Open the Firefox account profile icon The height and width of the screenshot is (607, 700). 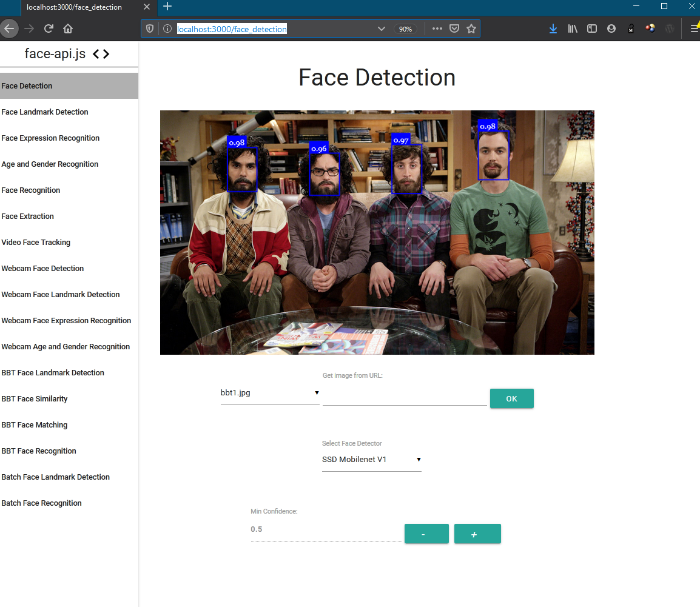coord(611,29)
